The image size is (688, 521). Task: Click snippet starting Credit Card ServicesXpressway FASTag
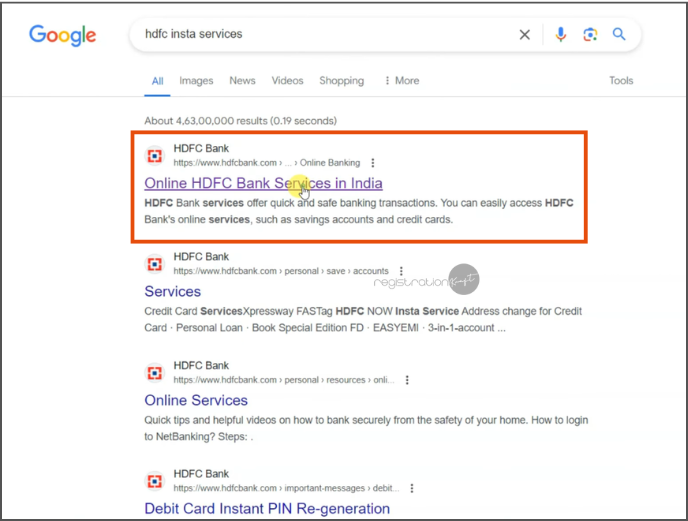363,320
